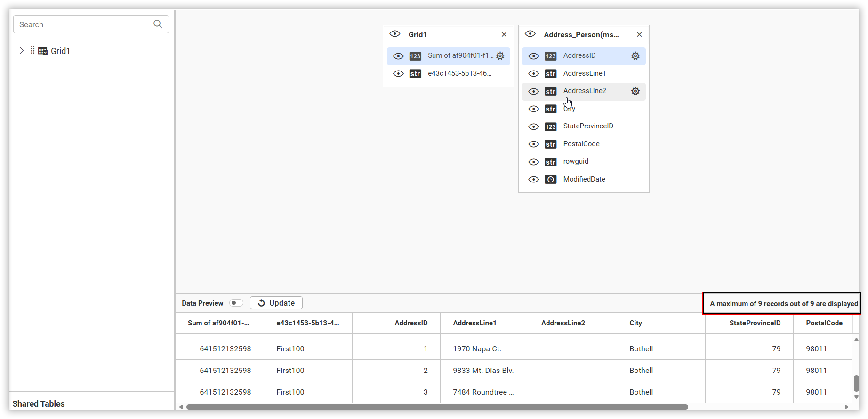Select the ModifiedDate field name
Image resolution: width=868 pixels, height=419 pixels.
click(x=584, y=179)
